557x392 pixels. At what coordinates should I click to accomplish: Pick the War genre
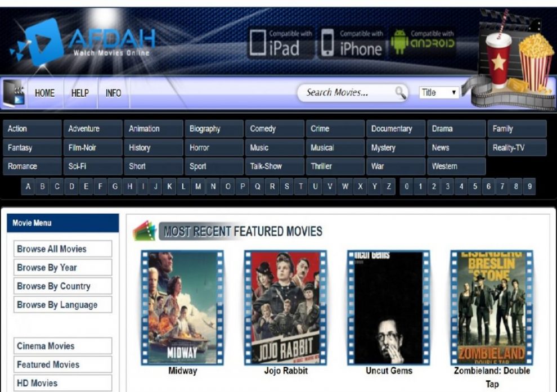(396, 166)
